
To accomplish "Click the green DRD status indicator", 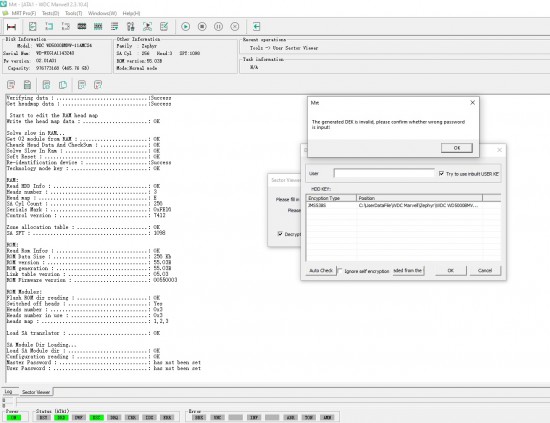I will click(61, 417).
